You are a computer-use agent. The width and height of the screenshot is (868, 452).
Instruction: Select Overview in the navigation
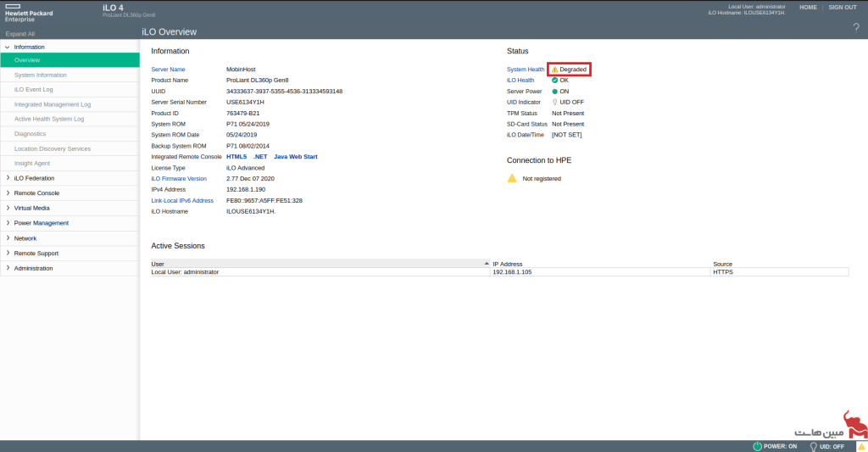point(70,60)
